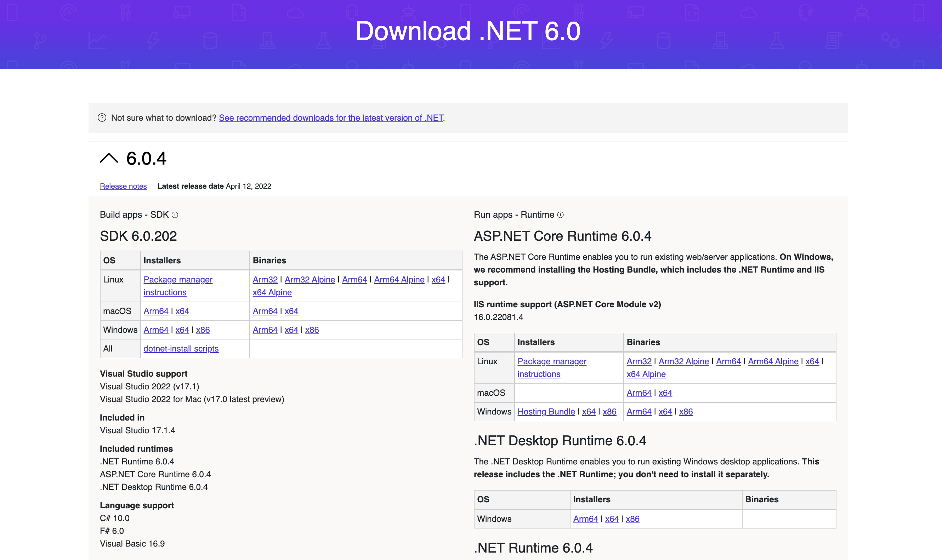Download SDK macOS x64 binary

click(291, 311)
